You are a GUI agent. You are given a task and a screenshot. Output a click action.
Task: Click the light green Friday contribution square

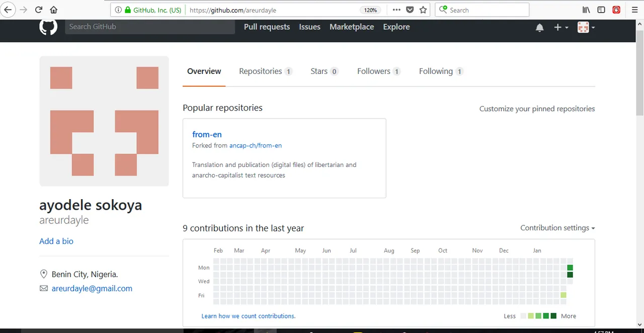tap(563, 295)
